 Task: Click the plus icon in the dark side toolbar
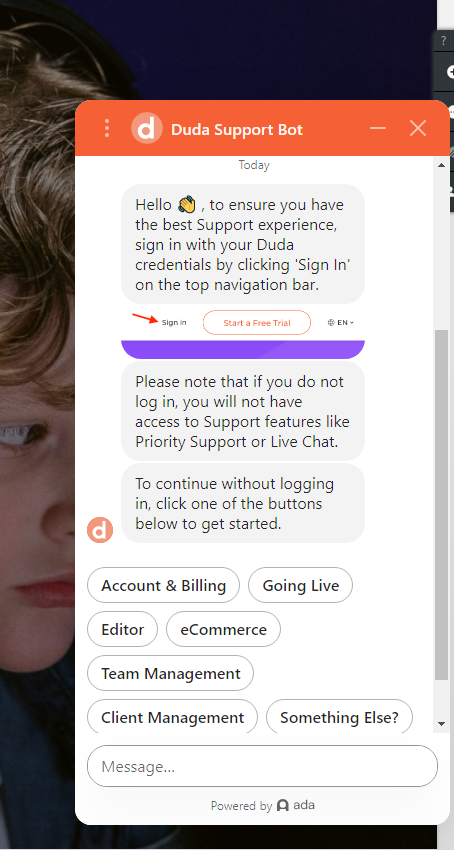click(449, 72)
